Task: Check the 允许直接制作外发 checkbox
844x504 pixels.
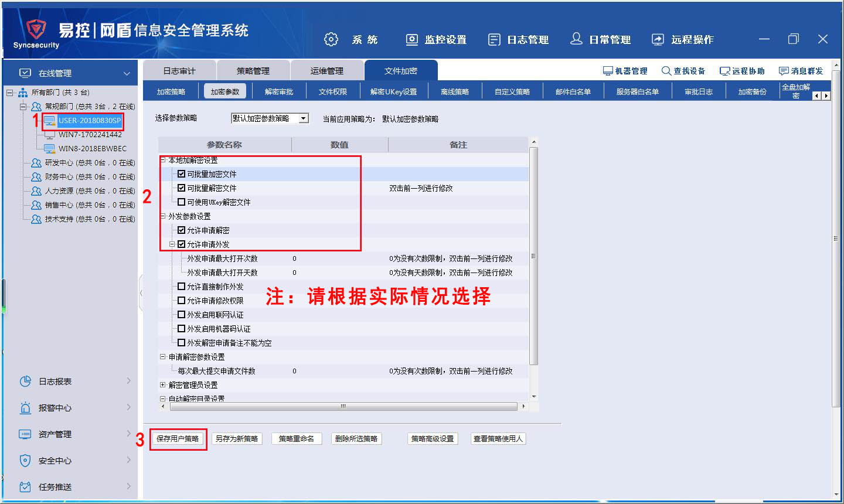Action: click(181, 287)
